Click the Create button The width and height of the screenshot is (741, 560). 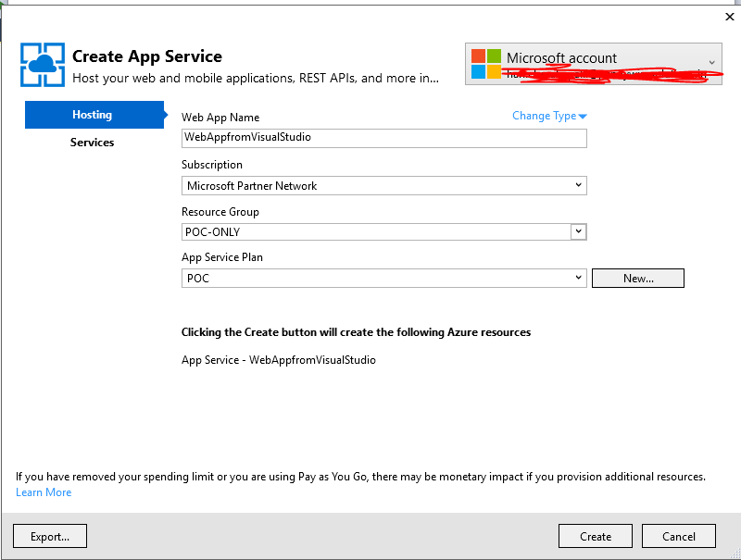click(596, 536)
